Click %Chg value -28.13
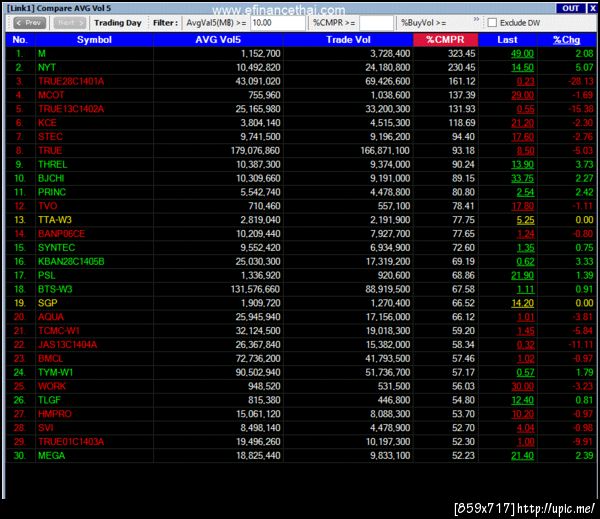This screenshot has width=600, height=519. [x=580, y=82]
